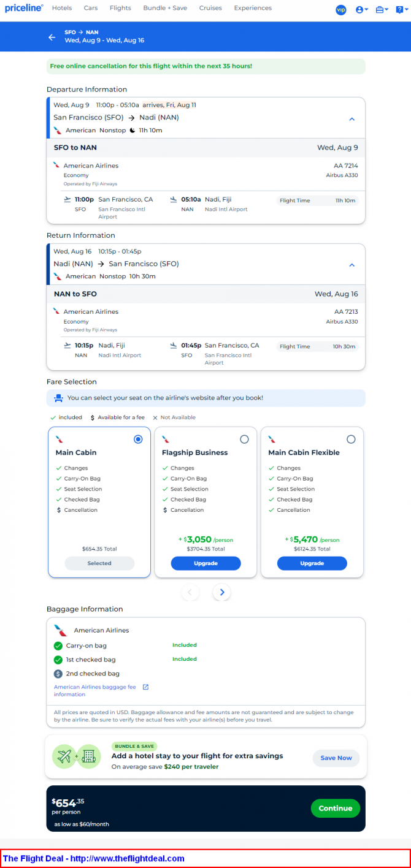Upgrade to Main Cabin Flexible fare
Image resolution: width=411 pixels, height=868 pixels.
click(x=312, y=563)
